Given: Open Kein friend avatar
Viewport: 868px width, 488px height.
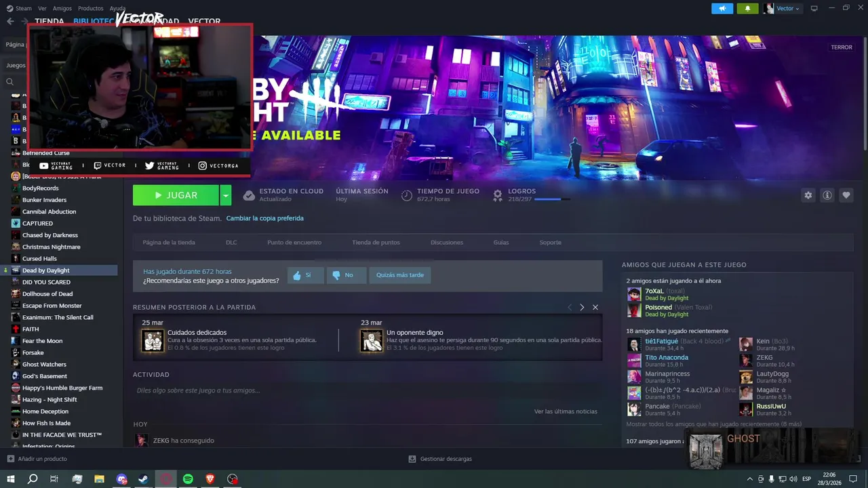Looking at the screenshot, I should [746, 344].
